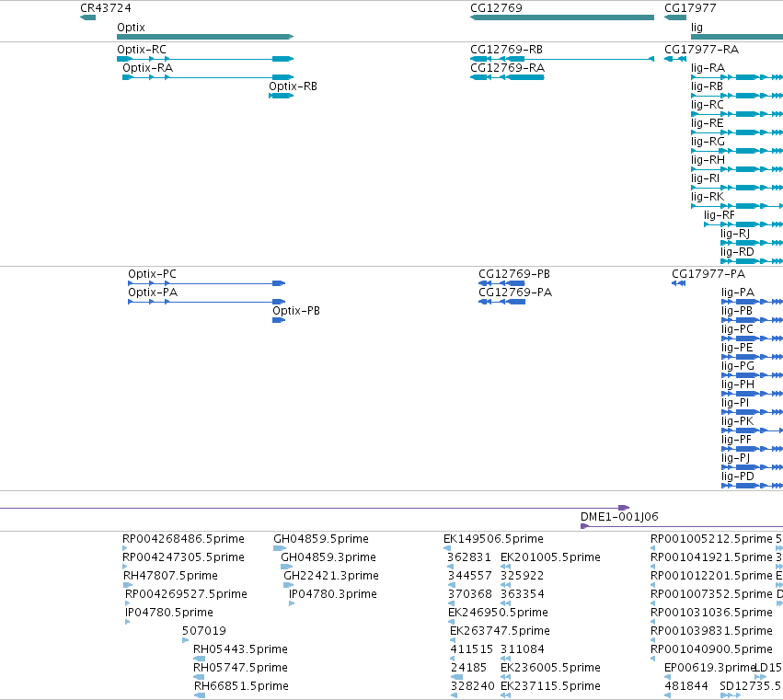Click protein lig-PC label
The width and height of the screenshot is (783, 700).
pos(738,329)
